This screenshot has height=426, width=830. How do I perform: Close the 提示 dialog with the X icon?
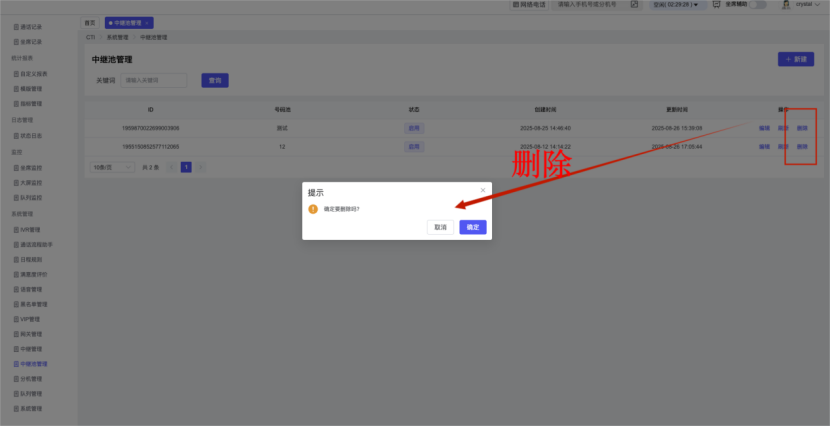(483, 189)
